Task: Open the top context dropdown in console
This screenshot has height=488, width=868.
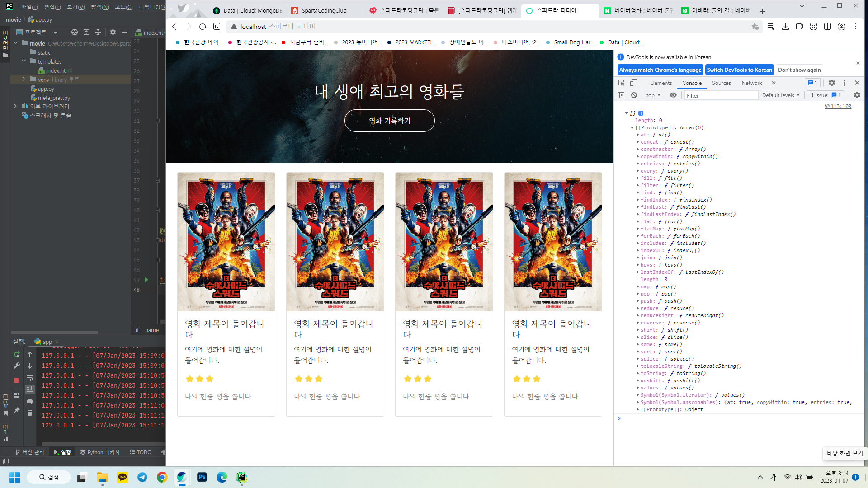Action: 653,95
